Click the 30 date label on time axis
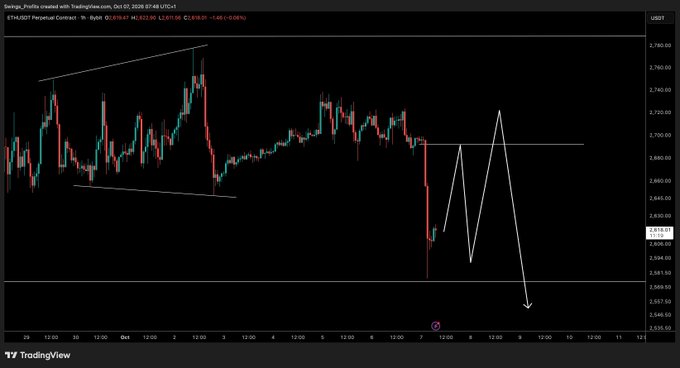Viewport: 680px width, 368px height. 75,337
